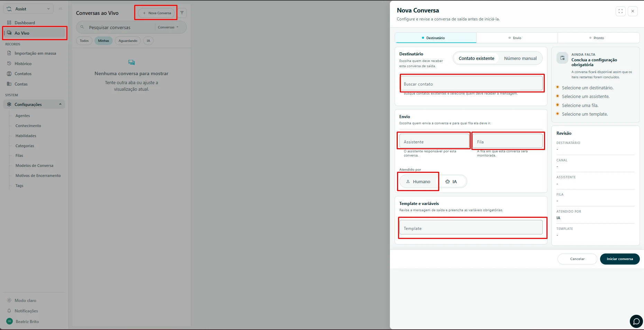Open the Conversas search scope dropdown
The width and height of the screenshot is (644, 330).
pos(168,27)
